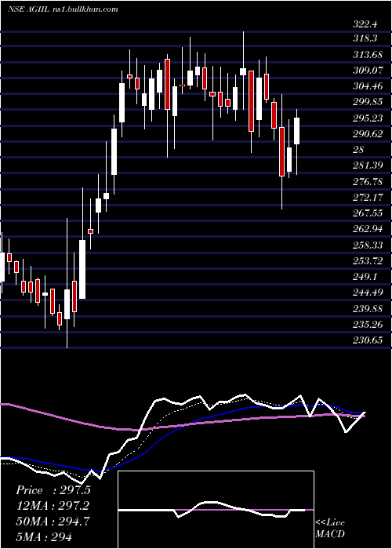Image resolution: width=392 pixels, height=549 pixels.
Task: Click the 295.23 price axis label
Action: pyautogui.click(x=368, y=118)
